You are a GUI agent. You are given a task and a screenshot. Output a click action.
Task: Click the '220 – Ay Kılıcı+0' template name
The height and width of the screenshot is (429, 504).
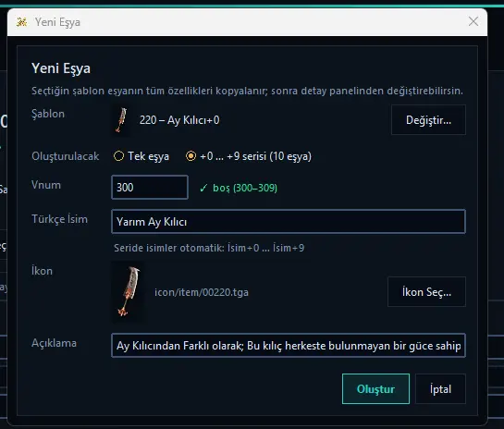click(x=179, y=120)
